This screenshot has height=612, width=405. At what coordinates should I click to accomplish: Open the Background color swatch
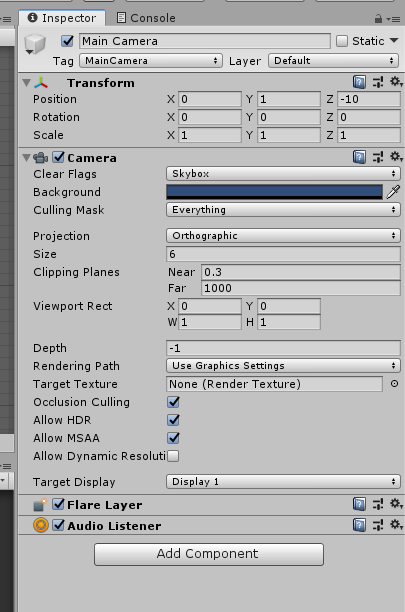tap(274, 192)
